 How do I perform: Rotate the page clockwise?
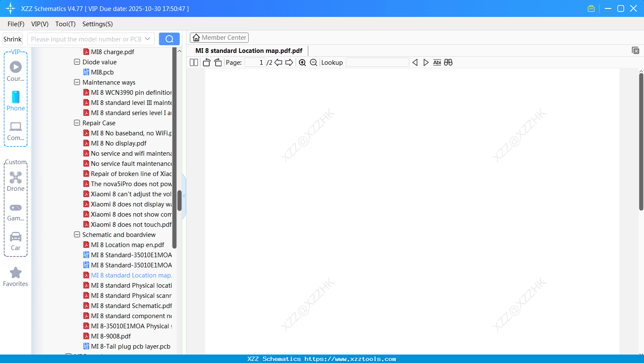tap(218, 62)
